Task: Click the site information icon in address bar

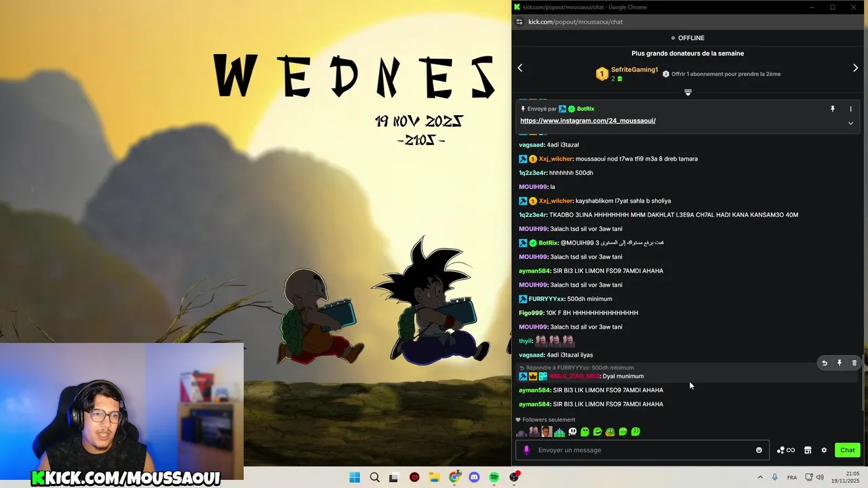Action: (519, 22)
